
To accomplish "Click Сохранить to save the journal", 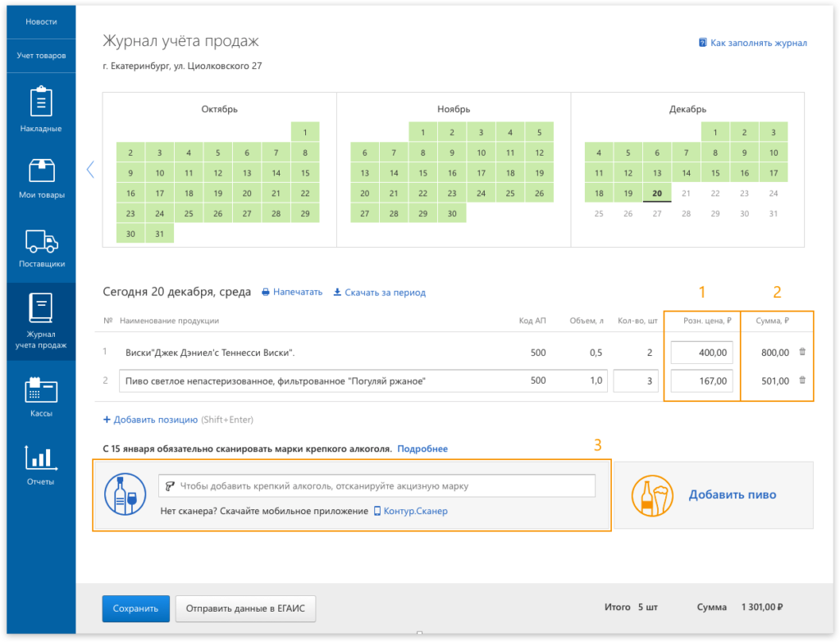I will [x=135, y=608].
